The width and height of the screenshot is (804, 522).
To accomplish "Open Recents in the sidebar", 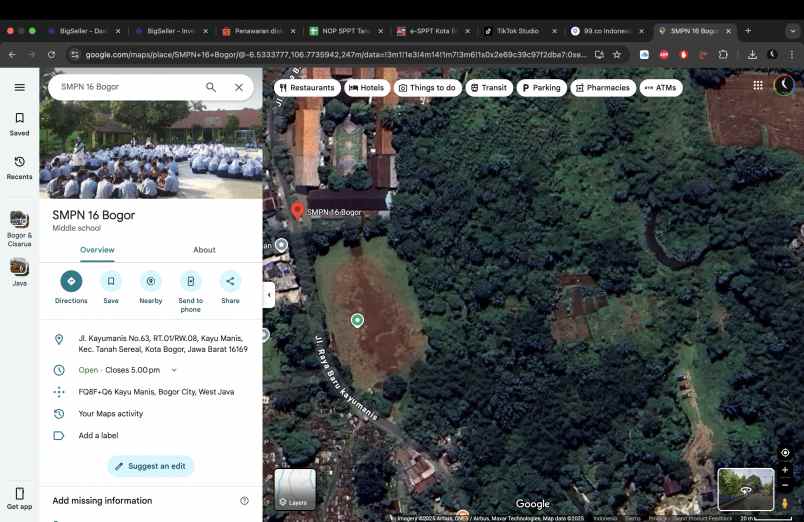I will [x=19, y=168].
